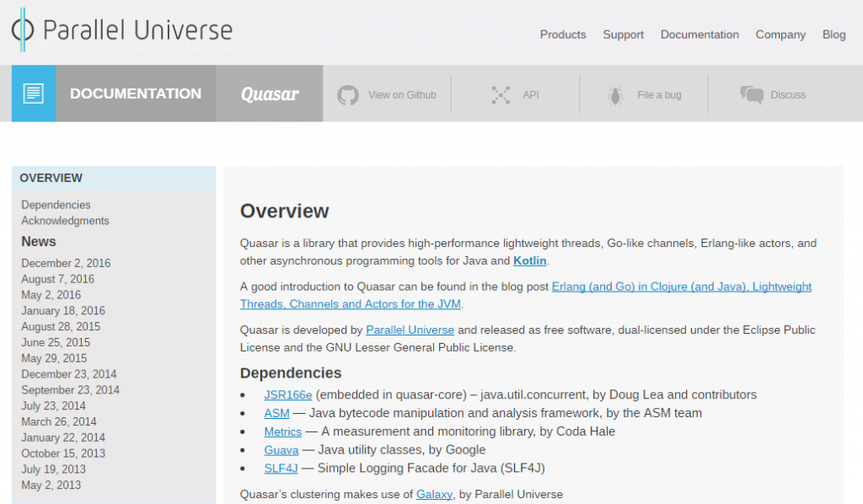Open news from May 29, 2015
Screen dimensions: 863x504
click(x=54, y=358)
